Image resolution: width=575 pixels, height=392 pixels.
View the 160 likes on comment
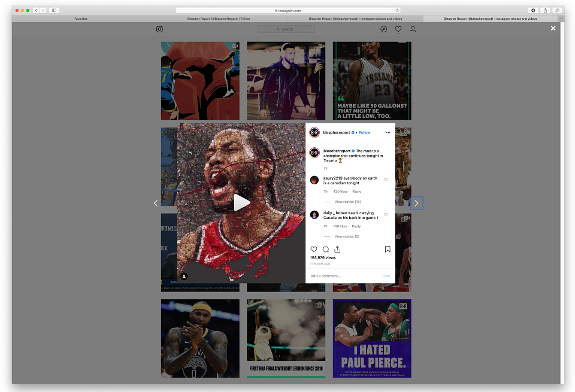[340, 226]
